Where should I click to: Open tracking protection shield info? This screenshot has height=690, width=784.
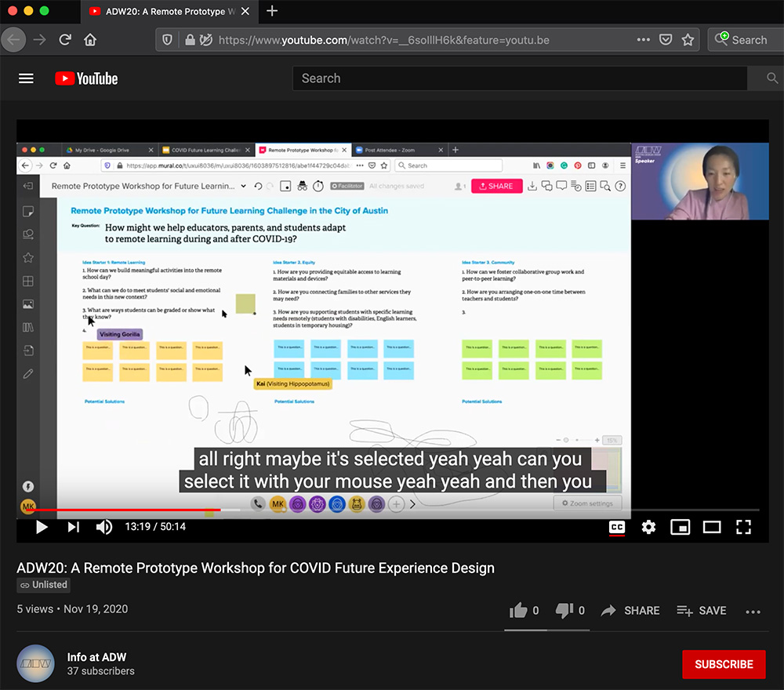[168, 40]
